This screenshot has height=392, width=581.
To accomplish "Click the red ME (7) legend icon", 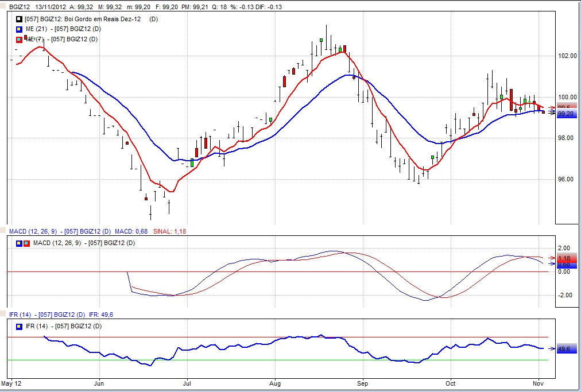I will click(20, 39).
